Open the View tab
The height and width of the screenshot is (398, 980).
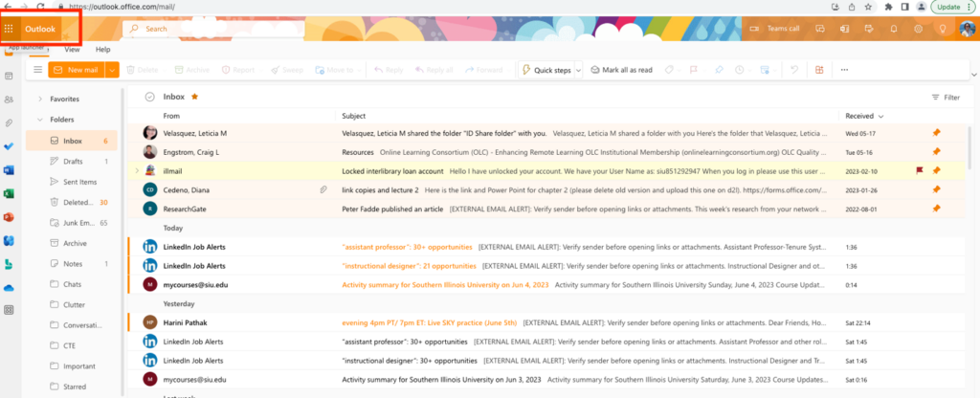(72, 49)
